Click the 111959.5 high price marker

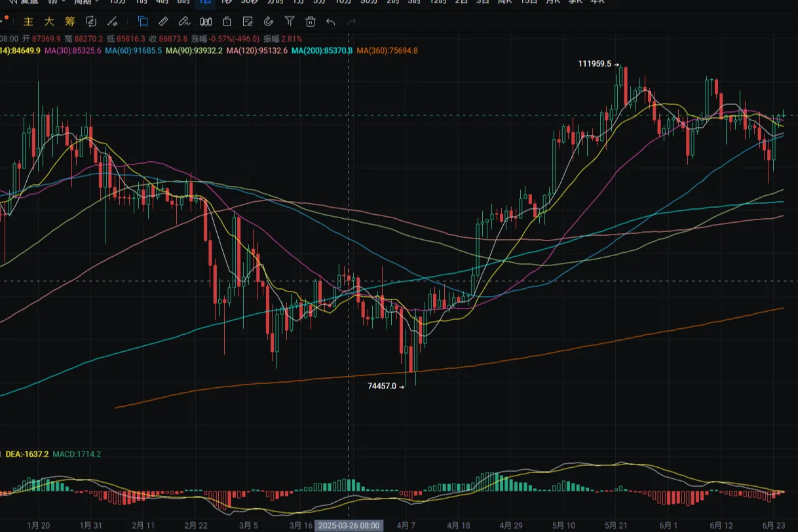click(595, 64)
